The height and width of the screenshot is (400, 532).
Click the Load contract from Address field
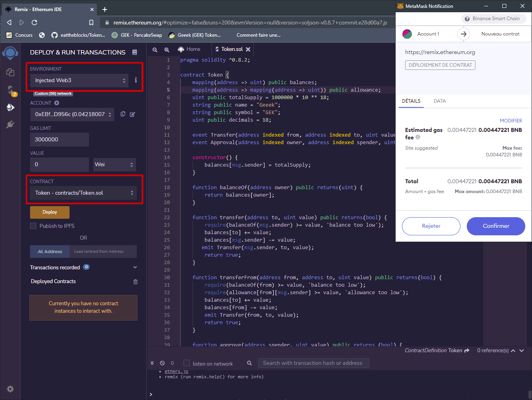click(x=103, y=252)
